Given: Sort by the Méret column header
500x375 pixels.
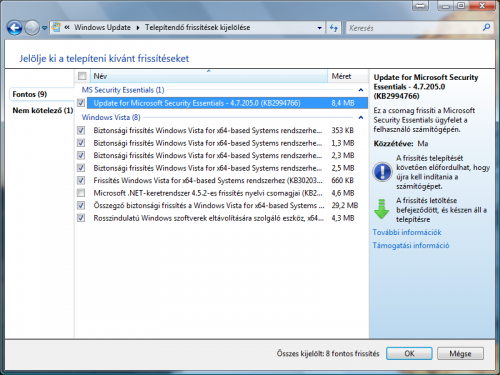Looking at the screenshot, I should click(348, 76).
